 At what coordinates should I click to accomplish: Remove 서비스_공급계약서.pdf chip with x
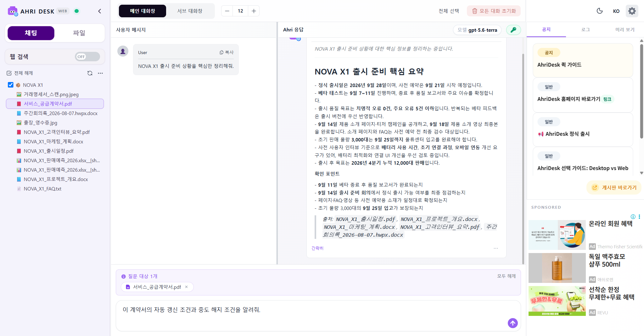point(187,287)
